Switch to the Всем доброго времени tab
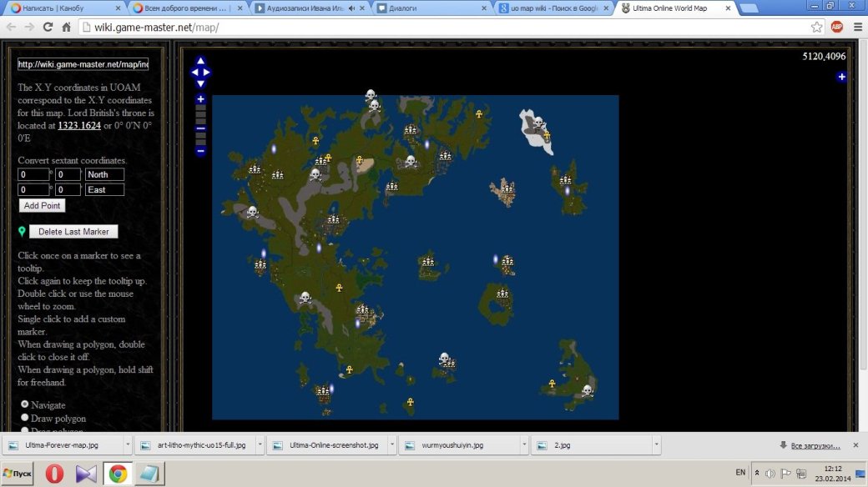The image size is (868, 487). (187, 8)
